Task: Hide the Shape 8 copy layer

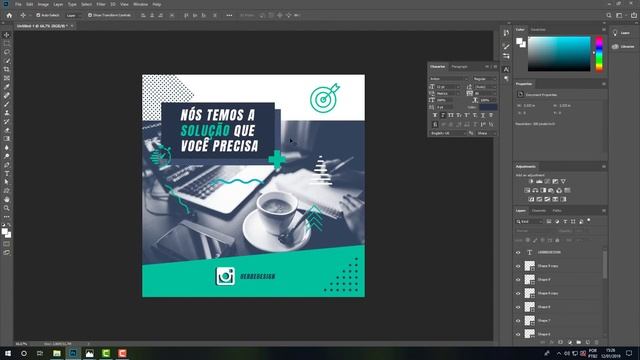Action: click(518, 293)
